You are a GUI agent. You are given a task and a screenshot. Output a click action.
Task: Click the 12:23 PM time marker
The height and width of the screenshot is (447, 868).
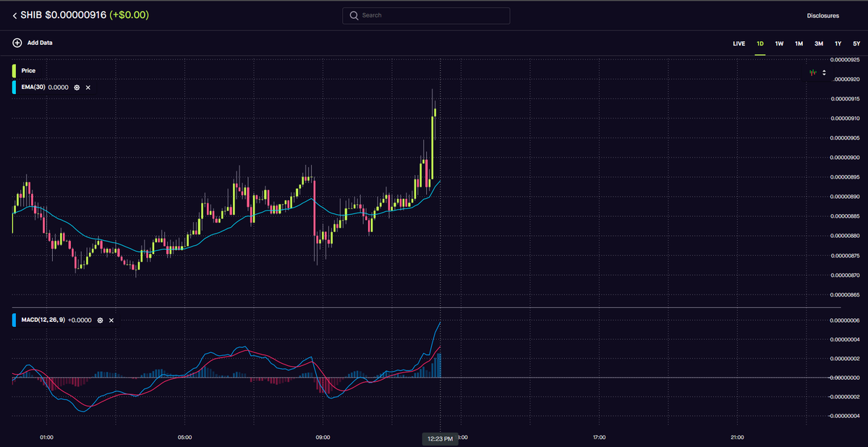point(440,438)
